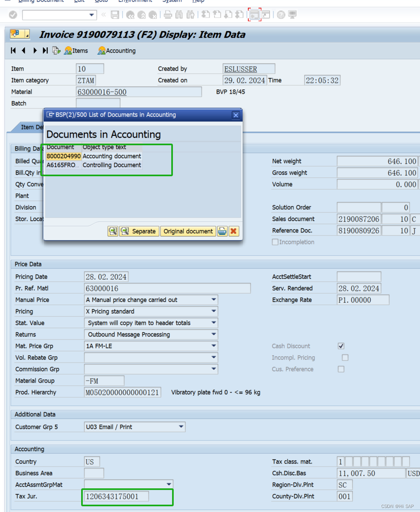Open the command field history dropdown
Screen dimensions: 420x512
click(x=92, y=15)
